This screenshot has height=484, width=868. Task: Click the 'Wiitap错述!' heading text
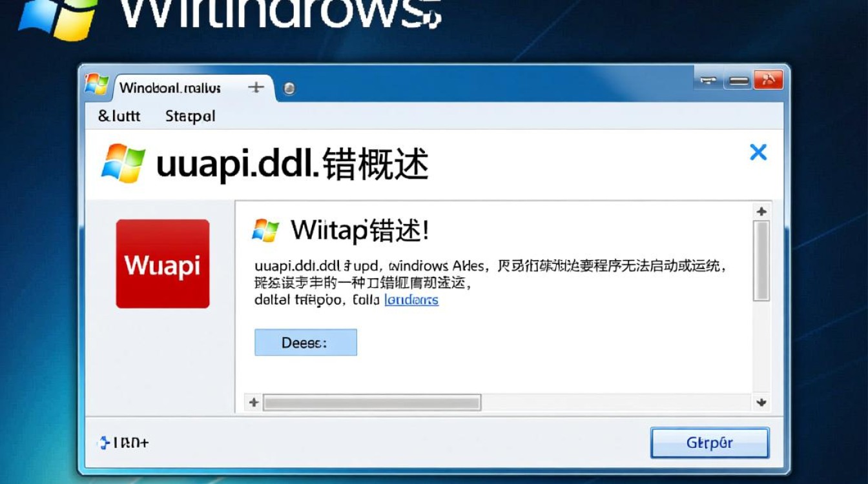[359, 230]
